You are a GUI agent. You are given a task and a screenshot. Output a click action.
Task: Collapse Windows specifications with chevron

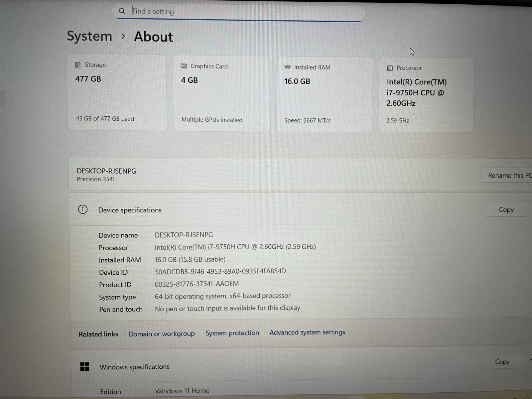tap(530, 361)
